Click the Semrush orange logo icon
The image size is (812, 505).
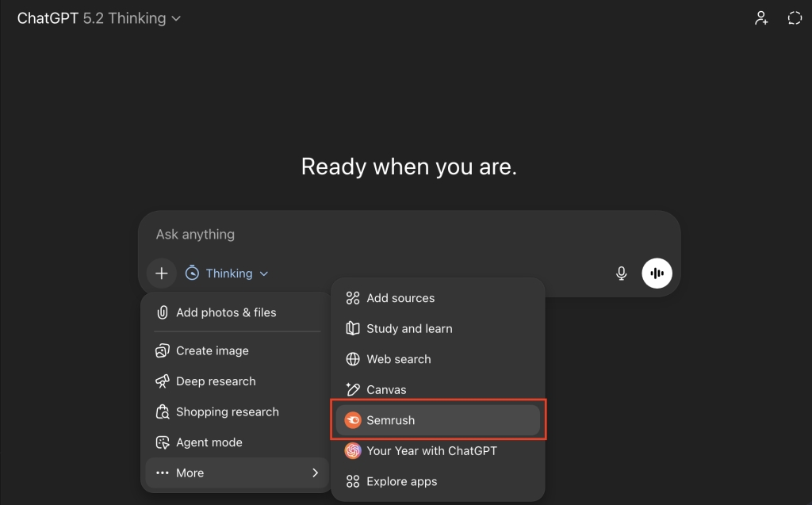[353, 420]
